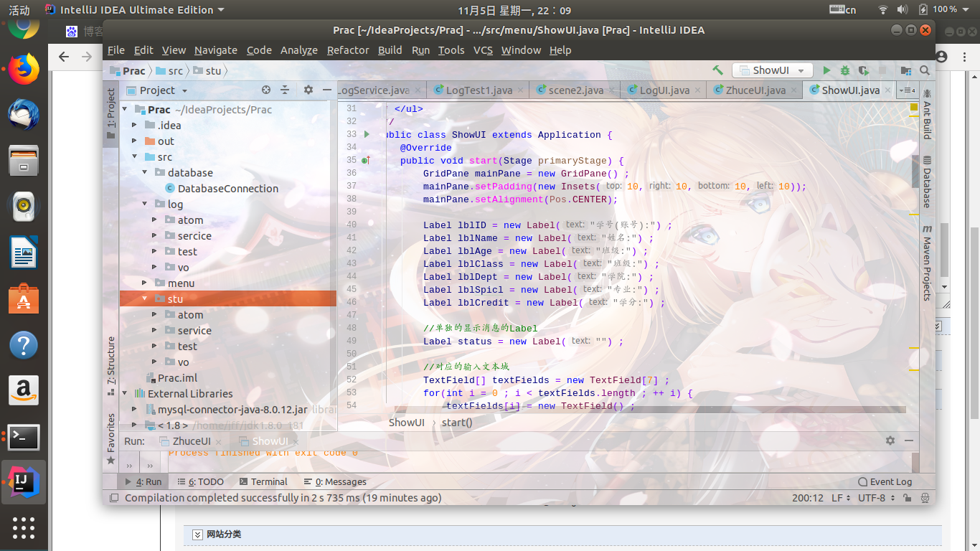Change file encoding UTF-8 in status bar
The width and height of the screenshot is (980, 551).
click(875, 498)
